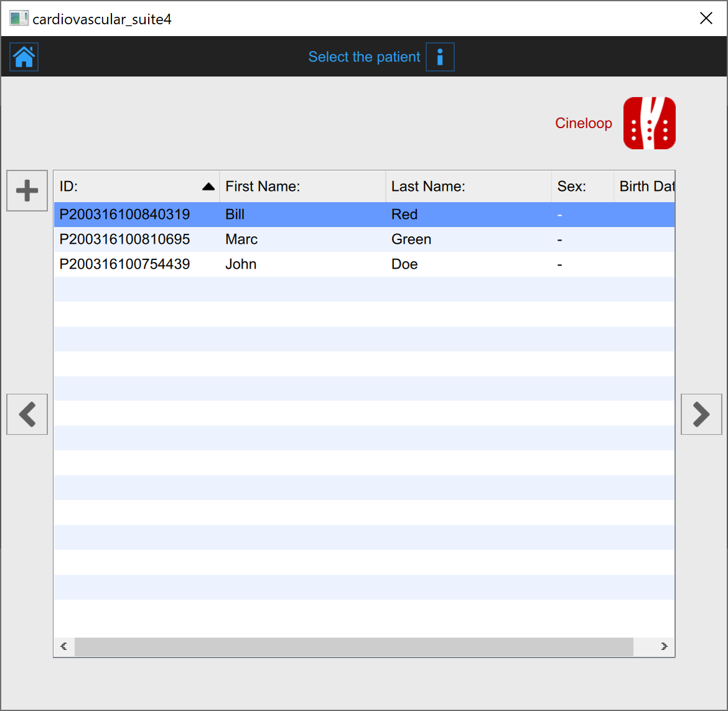Click the Sex column header
This screenshot has width=728, height=711.
(582, 187)
